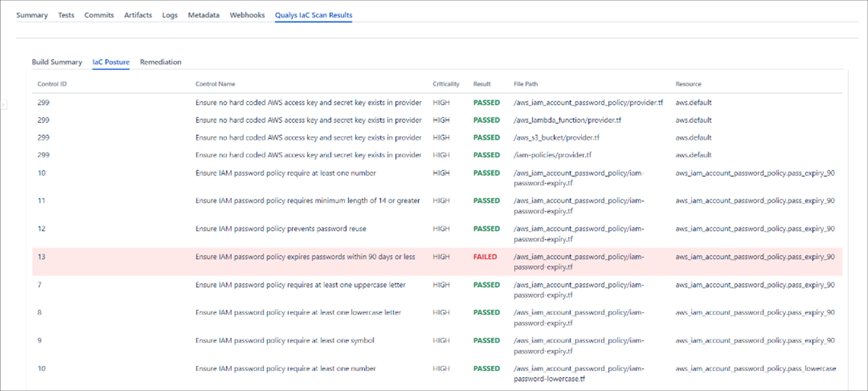Click Control ID 8 cell

[39, 312]
